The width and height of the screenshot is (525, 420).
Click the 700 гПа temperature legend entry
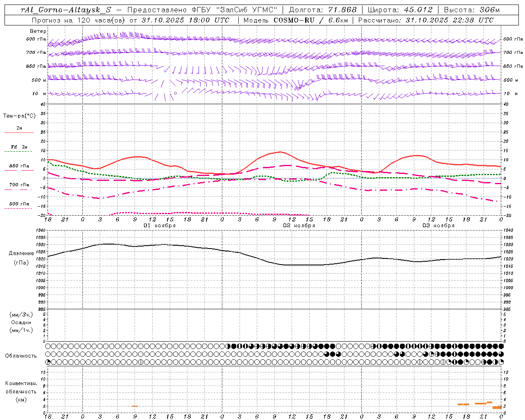19,185
